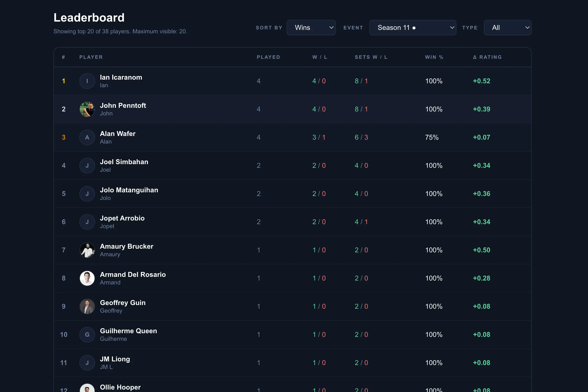Open the Sort By Wins dropdown
This screenshot has height=392, width=588.
tap(311, 27)
